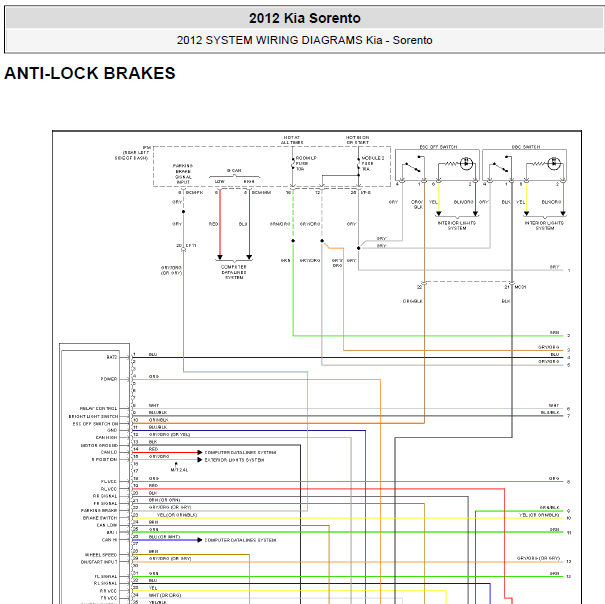
Task: Click 'GRY/ORG (OR YEL)' at pin 12
Action: click(169, 435)
